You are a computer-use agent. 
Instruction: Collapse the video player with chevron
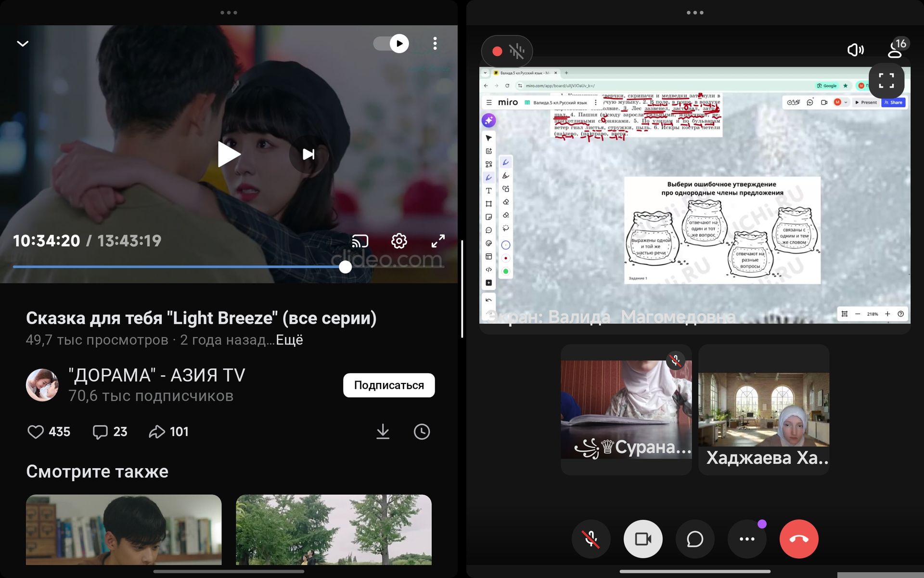click(23, 44)
